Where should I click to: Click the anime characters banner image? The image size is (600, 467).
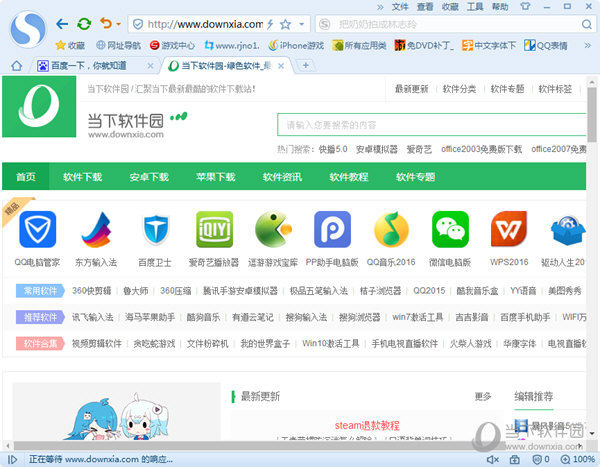[117, 411]
